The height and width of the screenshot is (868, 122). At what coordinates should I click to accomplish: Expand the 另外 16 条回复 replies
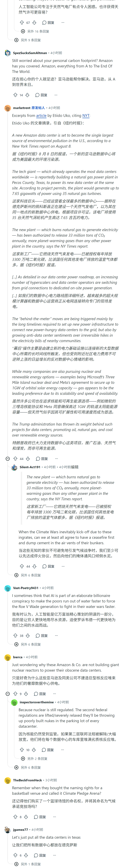[35, 31]
